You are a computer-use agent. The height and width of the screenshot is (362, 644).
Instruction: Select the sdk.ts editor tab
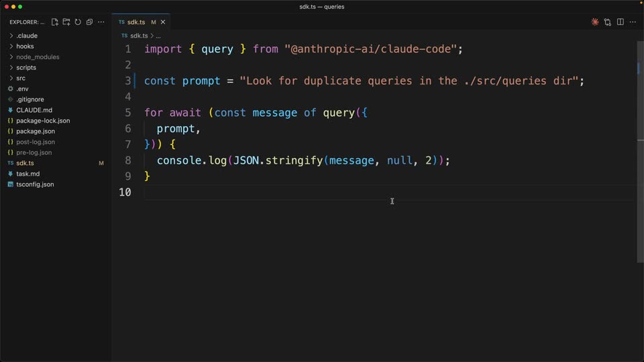coord(141,22)
